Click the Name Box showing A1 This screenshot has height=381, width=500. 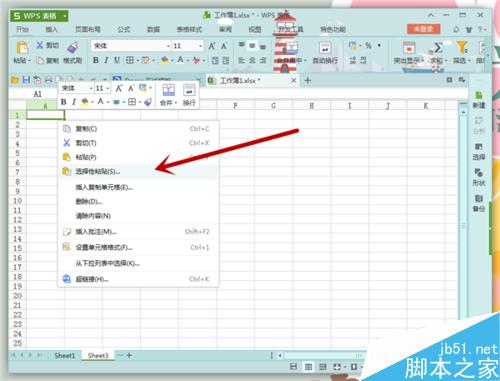tap(37, 94)
